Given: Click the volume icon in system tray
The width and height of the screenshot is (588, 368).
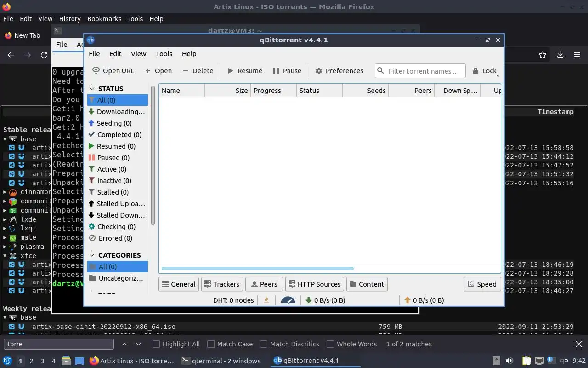Looking at the screenshot, I should pyautogui.click(x=509, y=361).
